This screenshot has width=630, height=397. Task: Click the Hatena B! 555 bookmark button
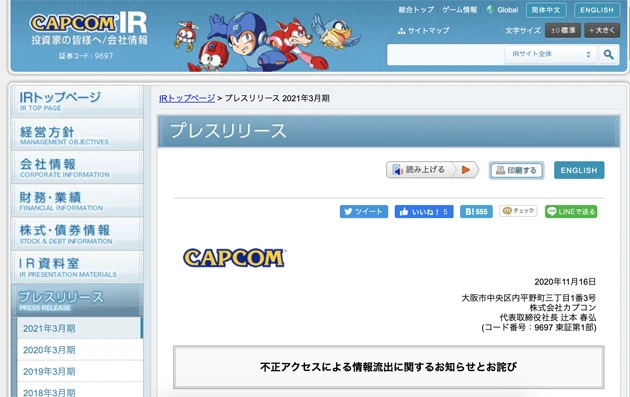point(476,211)
